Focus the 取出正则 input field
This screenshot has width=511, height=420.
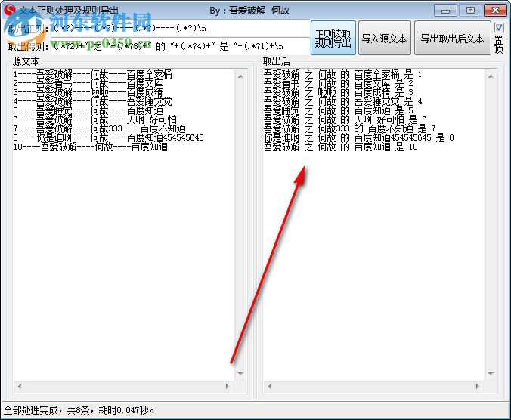pos(180,28)
